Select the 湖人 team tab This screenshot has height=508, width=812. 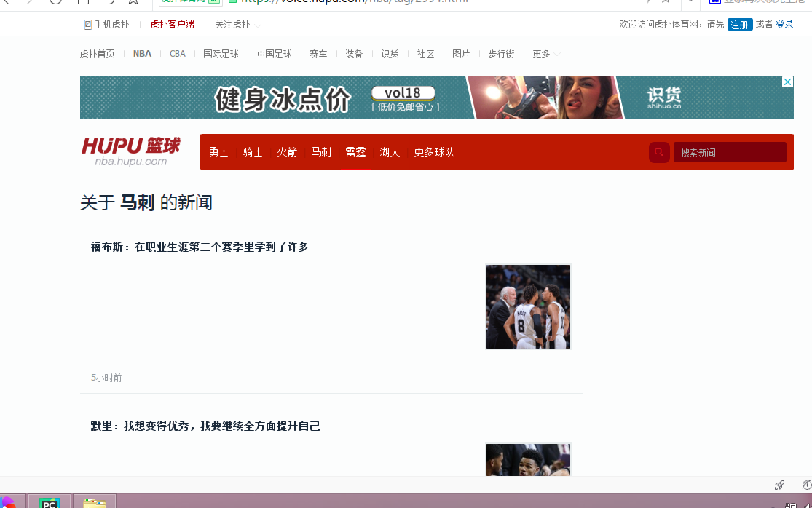pos(390,152)
